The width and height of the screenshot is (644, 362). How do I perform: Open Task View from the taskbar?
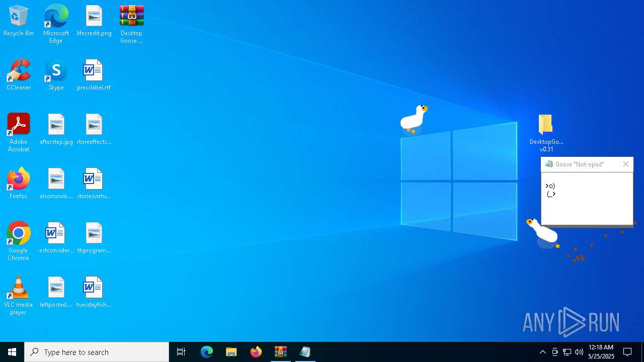181,352
